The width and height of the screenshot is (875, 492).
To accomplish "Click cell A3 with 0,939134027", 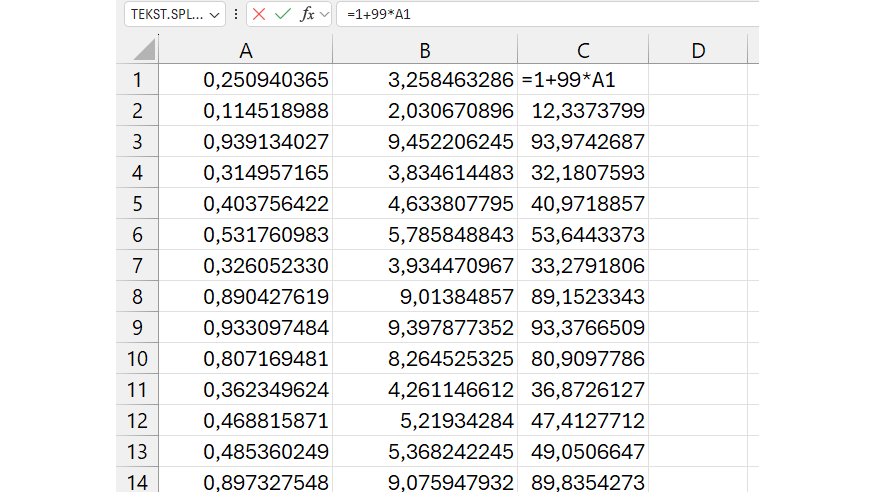I will coord(246,142).
